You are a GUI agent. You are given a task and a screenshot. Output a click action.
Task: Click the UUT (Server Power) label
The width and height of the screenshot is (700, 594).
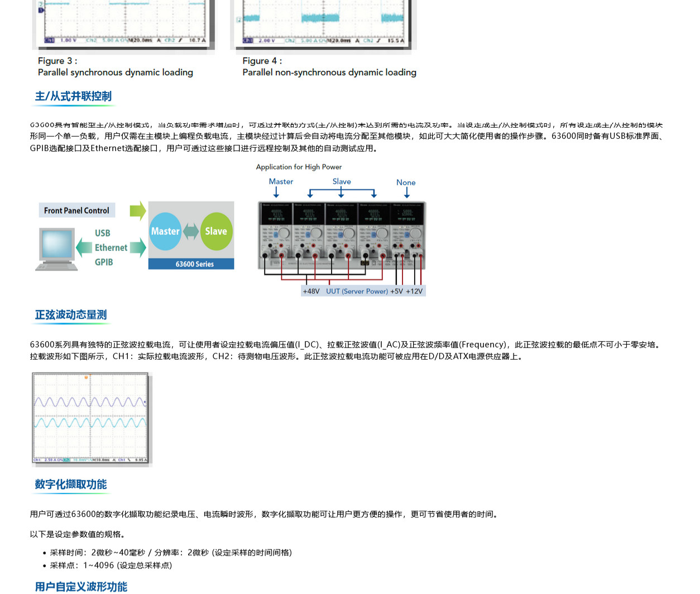click(x=357, y=291)
